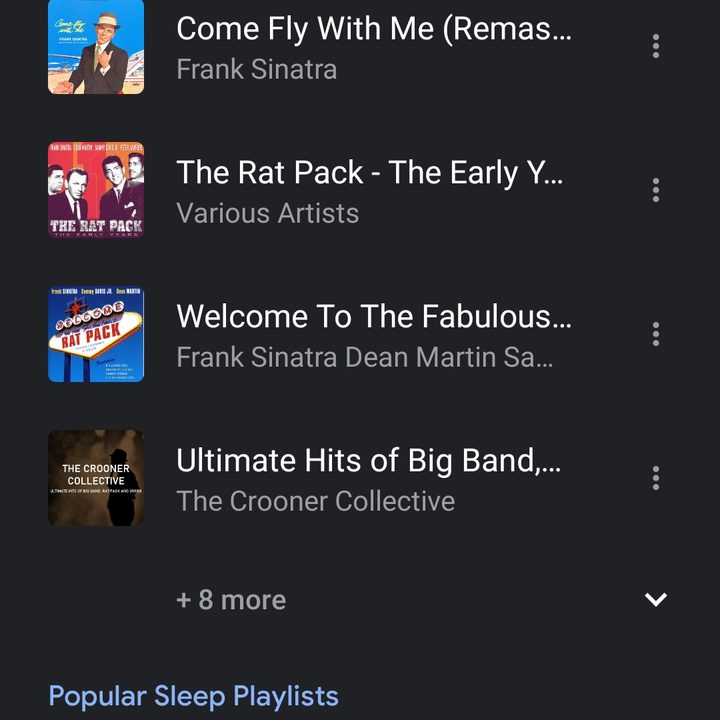
Task: Tap The Crooner Collective album cover
Action: (x=96, y=478)
